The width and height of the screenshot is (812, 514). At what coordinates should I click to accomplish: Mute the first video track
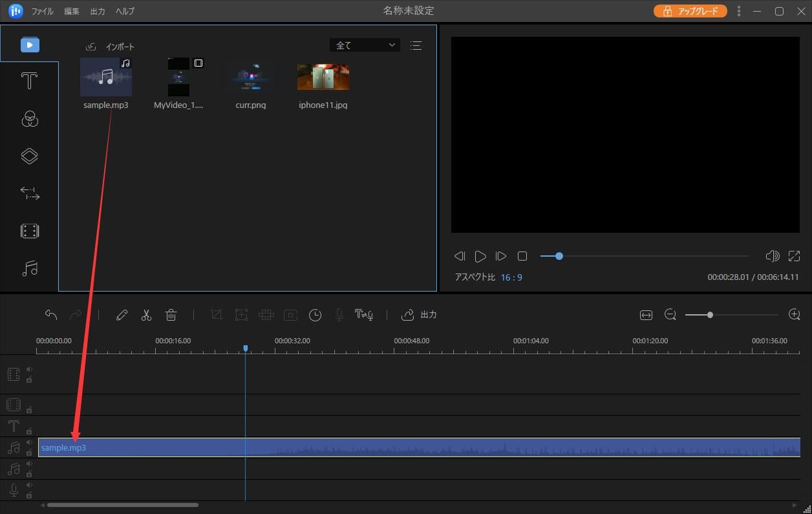[29, 369]
